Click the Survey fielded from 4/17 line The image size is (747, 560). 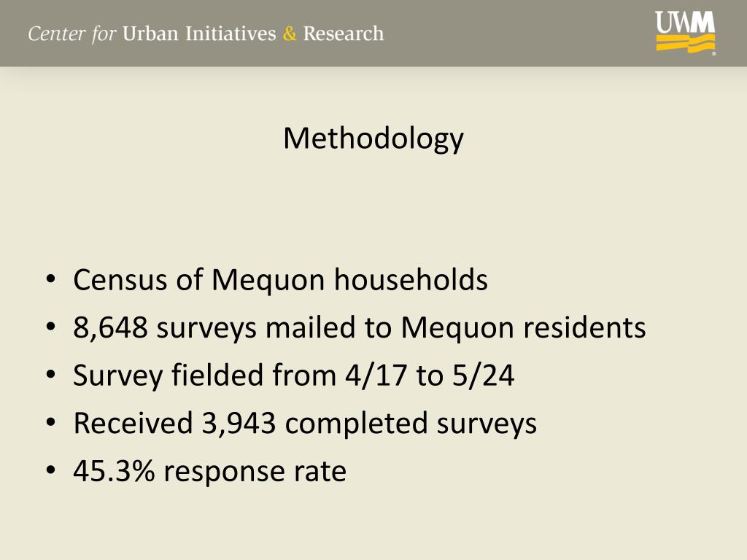click(293, 376)
